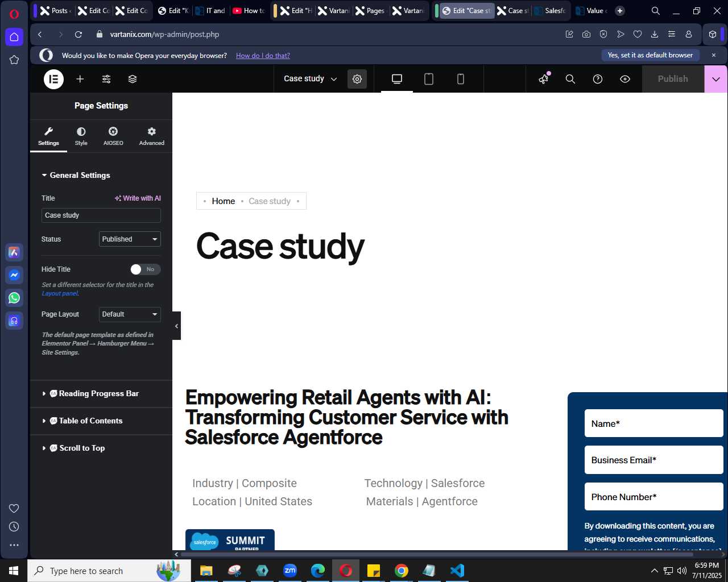
Task: Open Google Chrome from the taskbar
Action: [402, 571]
